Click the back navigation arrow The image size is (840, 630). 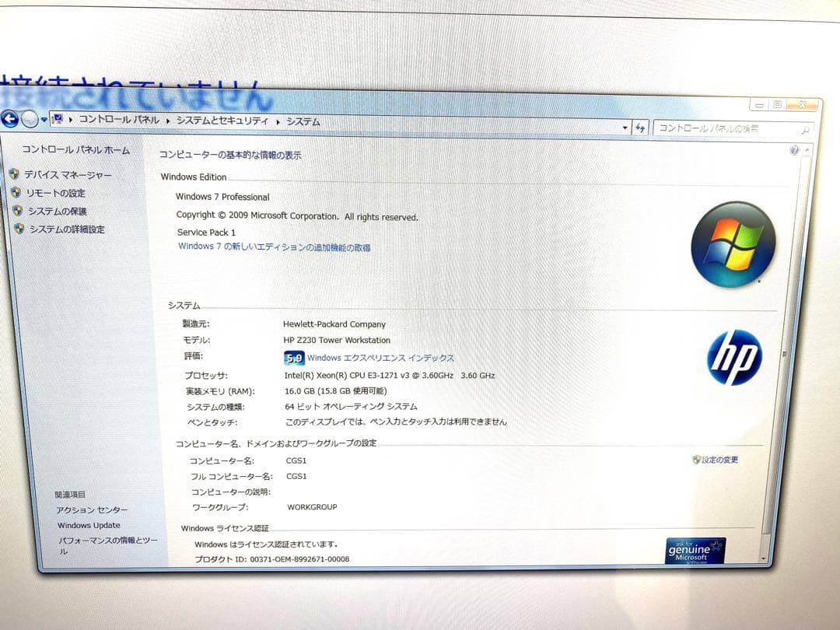pyautogui.click(x=9, y=117)
